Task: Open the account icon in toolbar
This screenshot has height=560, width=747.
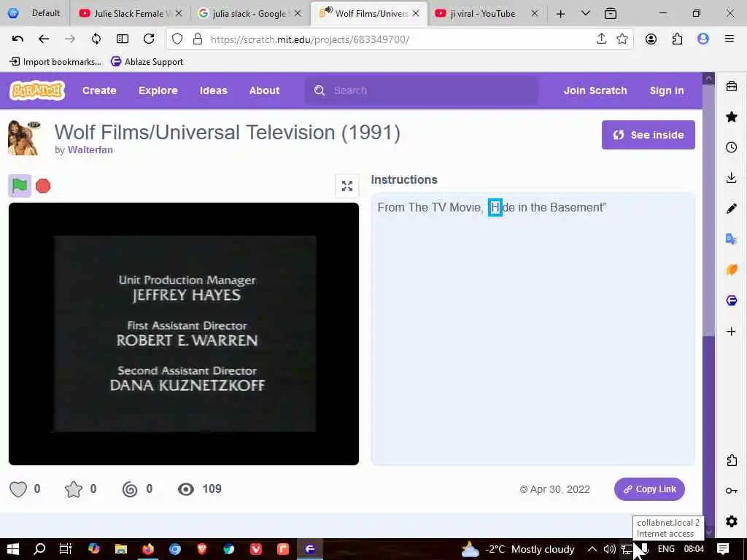Action: [x=651, y=39]
